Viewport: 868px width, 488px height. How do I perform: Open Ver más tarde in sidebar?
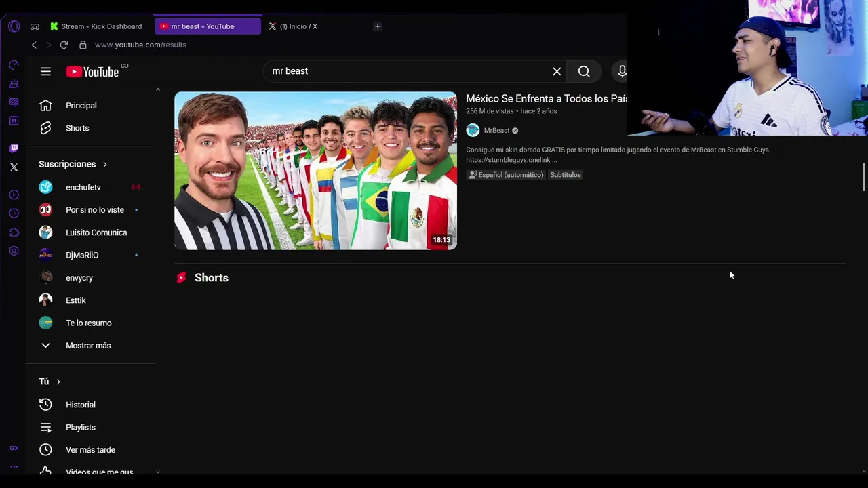(90, 450)
